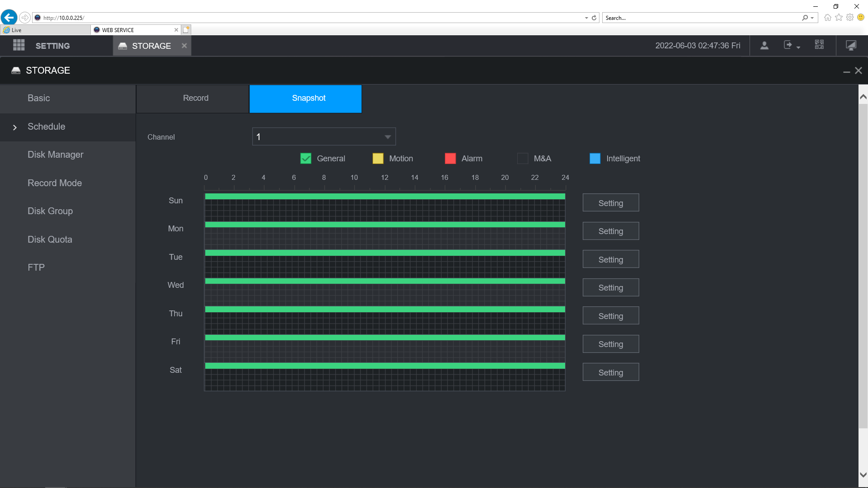
Task: Refresh the page in the address bar
Action: [594, 18]
